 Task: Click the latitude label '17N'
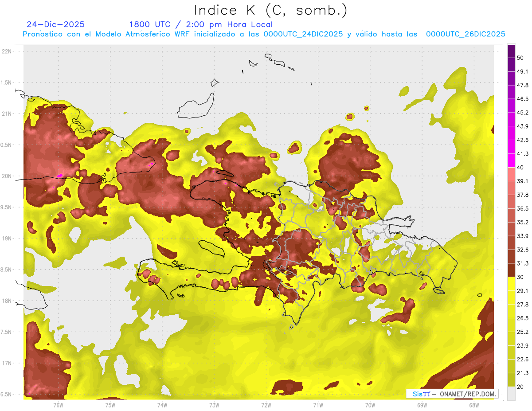(7, 363)
